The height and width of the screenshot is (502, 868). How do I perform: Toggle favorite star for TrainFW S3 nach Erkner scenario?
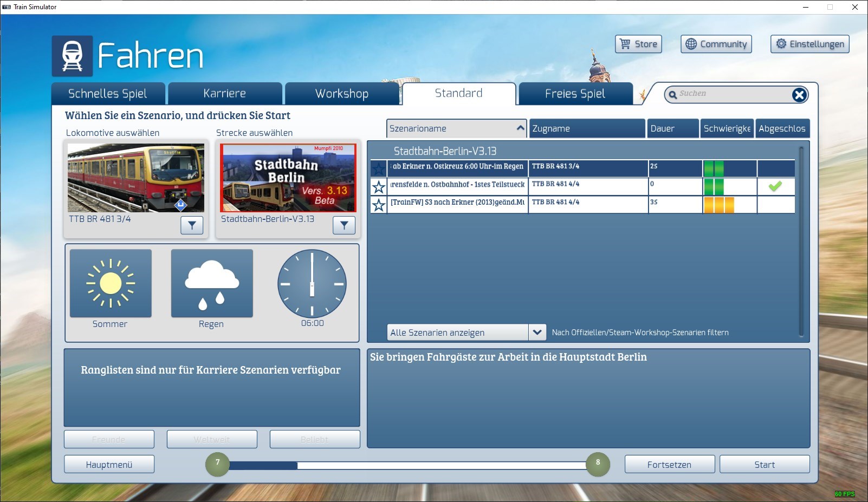click(x=379, y=205)
